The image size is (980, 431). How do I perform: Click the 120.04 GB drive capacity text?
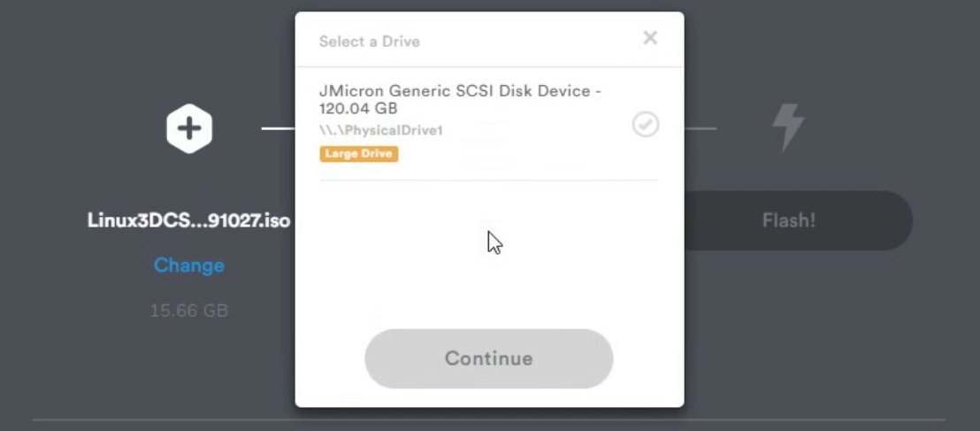click(x=358, y=108)
